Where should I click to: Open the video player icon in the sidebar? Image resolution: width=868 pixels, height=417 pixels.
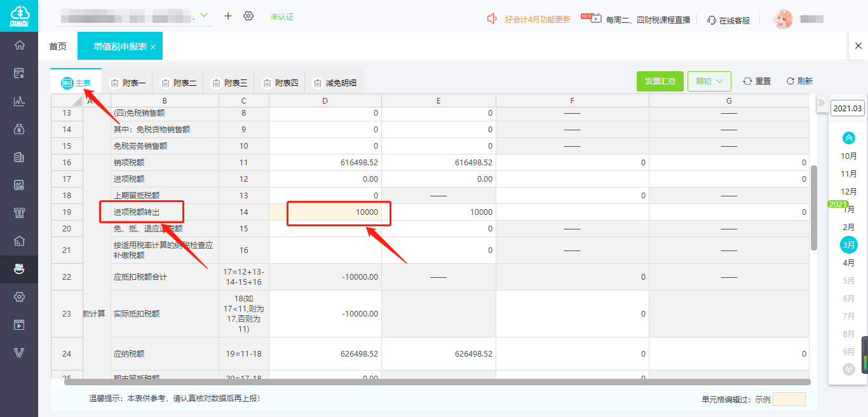coord(19,325)
